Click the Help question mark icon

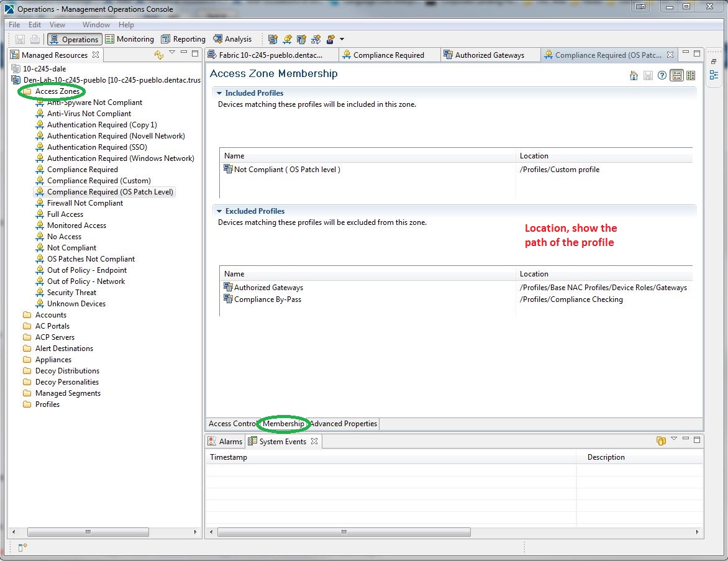pos(662,75)
